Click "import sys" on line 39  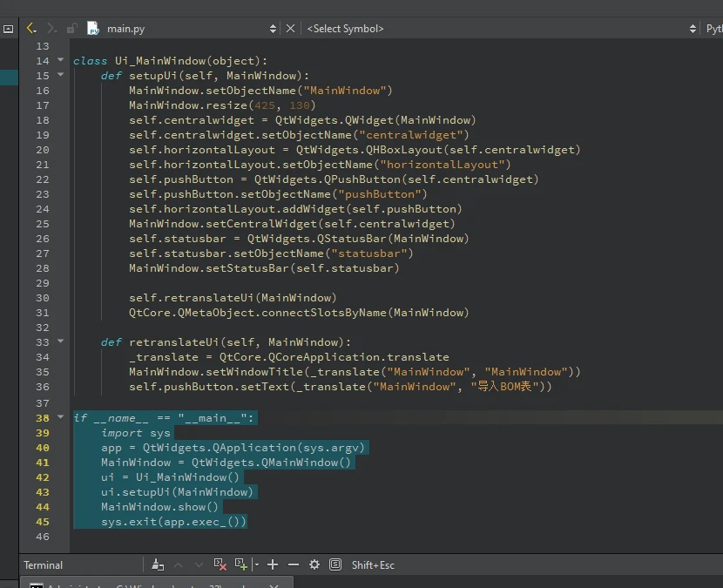coord(136,433)
